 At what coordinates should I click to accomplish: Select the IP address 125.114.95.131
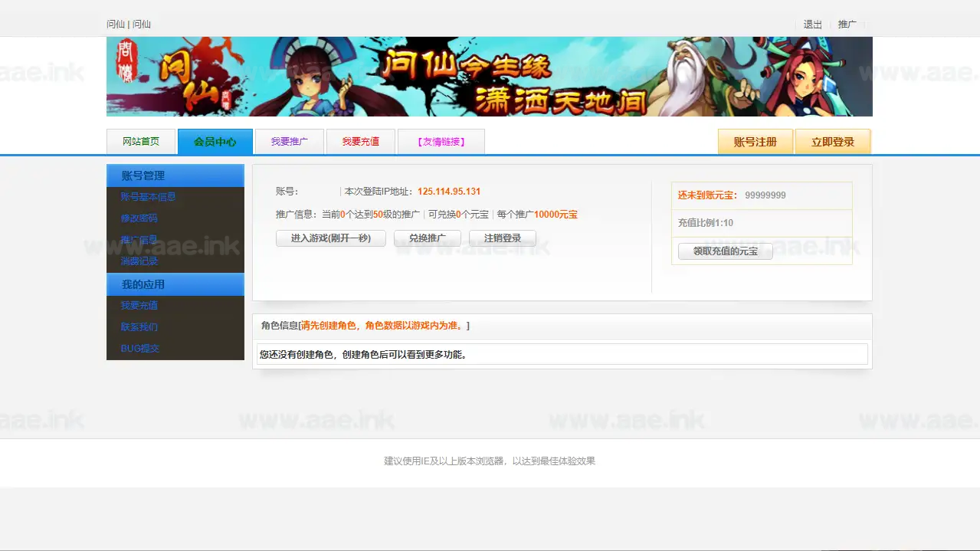coord(449,192)
